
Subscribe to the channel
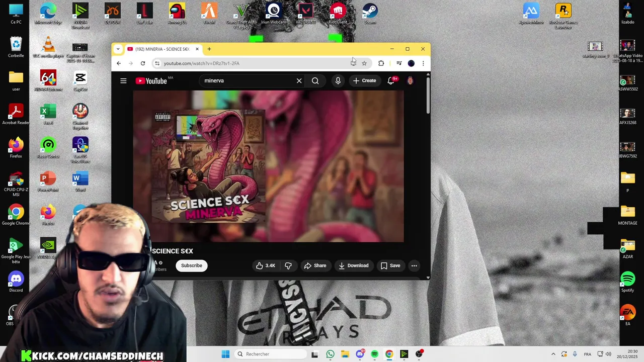click(x=192, y=265)
